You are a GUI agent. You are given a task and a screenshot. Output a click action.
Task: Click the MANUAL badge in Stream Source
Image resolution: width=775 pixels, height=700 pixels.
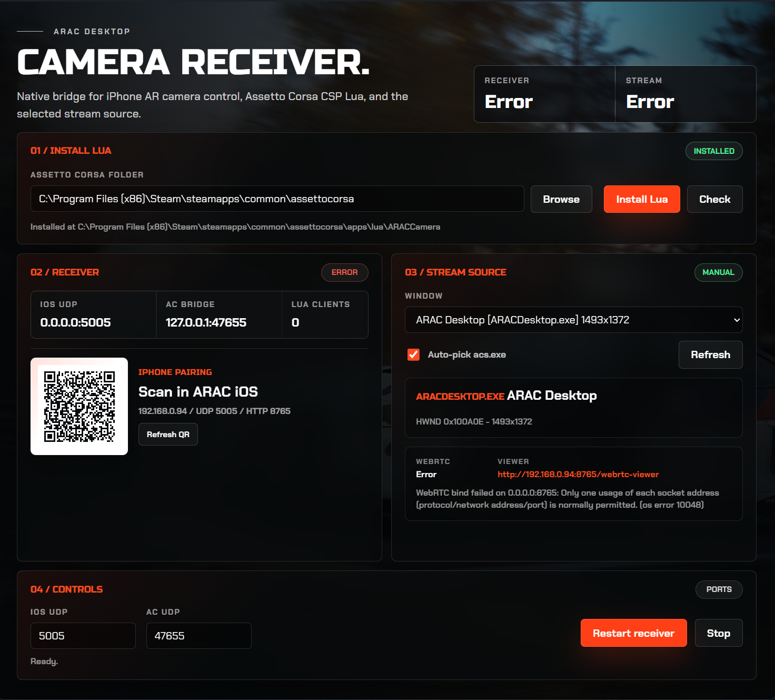point(718,272)
